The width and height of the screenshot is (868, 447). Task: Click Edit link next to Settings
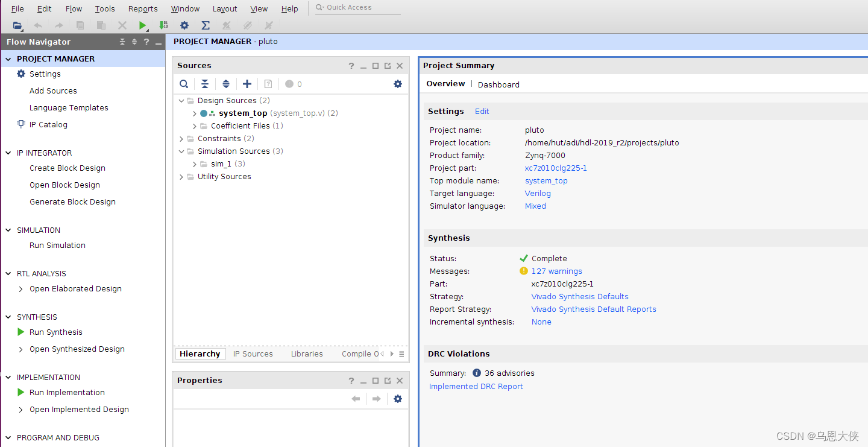pyautogui.click(x=482, y=112)
